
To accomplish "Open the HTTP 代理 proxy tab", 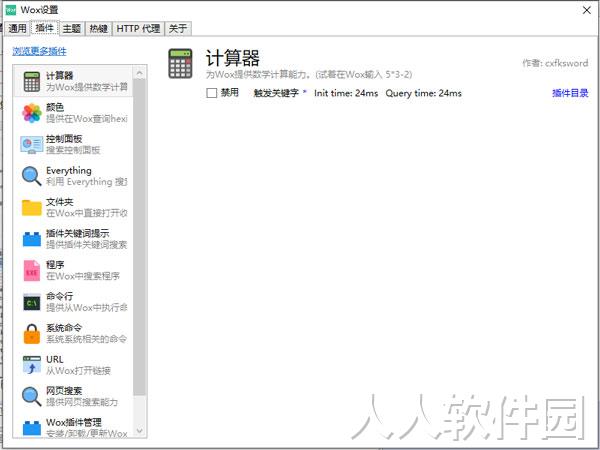I will pos(138,28).
